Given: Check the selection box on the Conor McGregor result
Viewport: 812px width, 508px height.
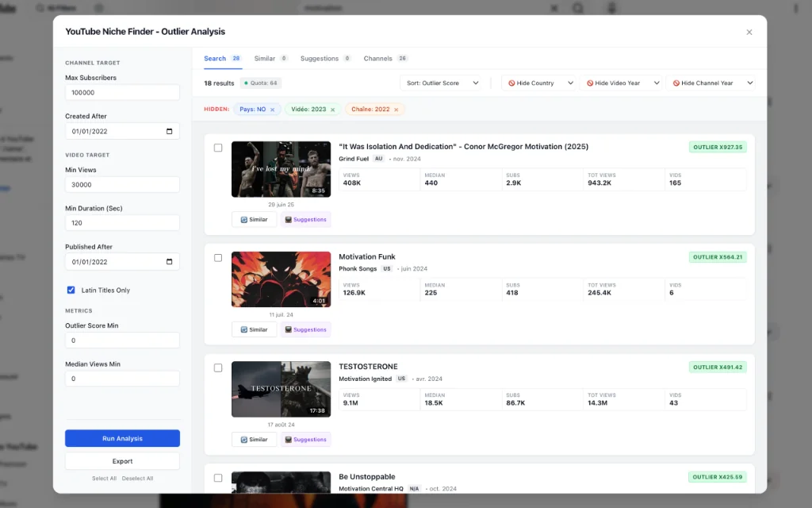Looking at the screenshot, I should tap(219, 146).
